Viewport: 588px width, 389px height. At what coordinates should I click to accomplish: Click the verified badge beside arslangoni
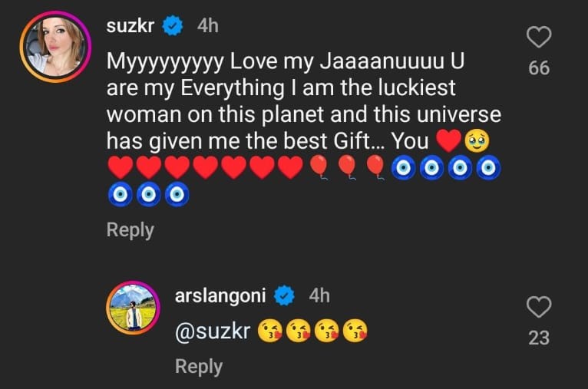(284, 295)
